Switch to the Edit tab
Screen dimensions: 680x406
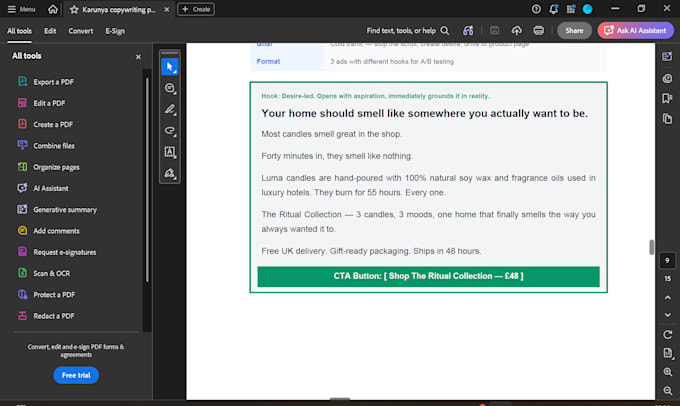click(50, 31)
